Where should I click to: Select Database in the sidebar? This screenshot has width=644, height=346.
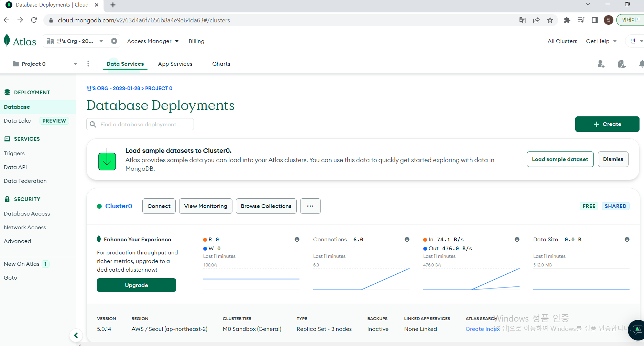click(x=38, y=107)
